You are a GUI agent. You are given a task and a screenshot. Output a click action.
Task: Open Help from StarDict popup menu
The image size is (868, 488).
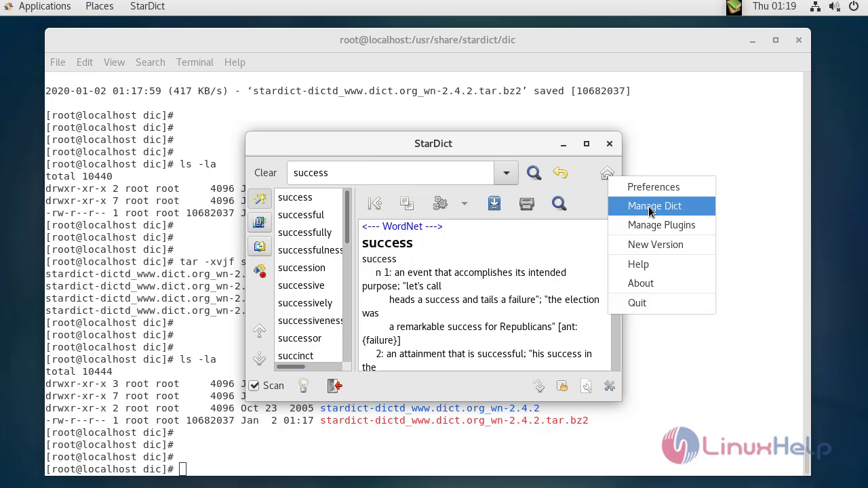coord(661,264)
